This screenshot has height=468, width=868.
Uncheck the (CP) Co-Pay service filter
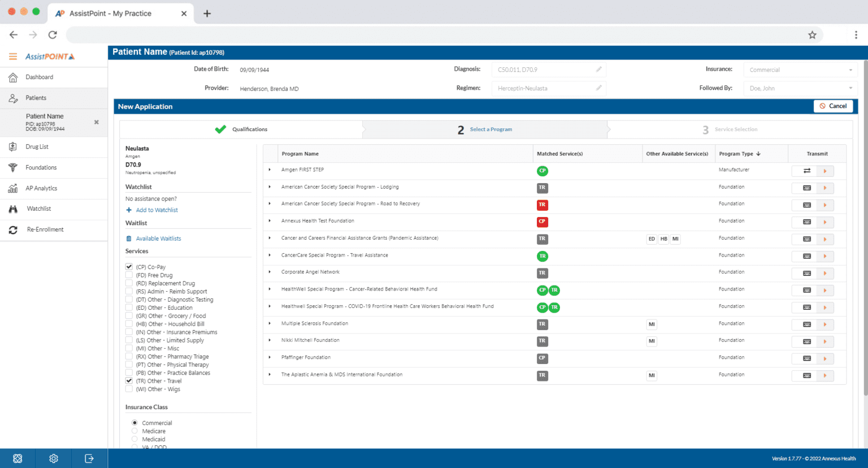(129, 266)
